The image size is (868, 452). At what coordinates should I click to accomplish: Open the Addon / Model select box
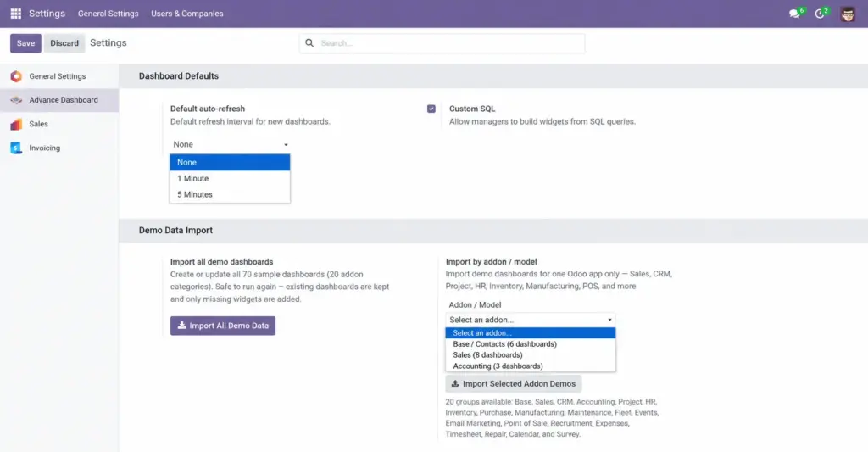point(531,320)
